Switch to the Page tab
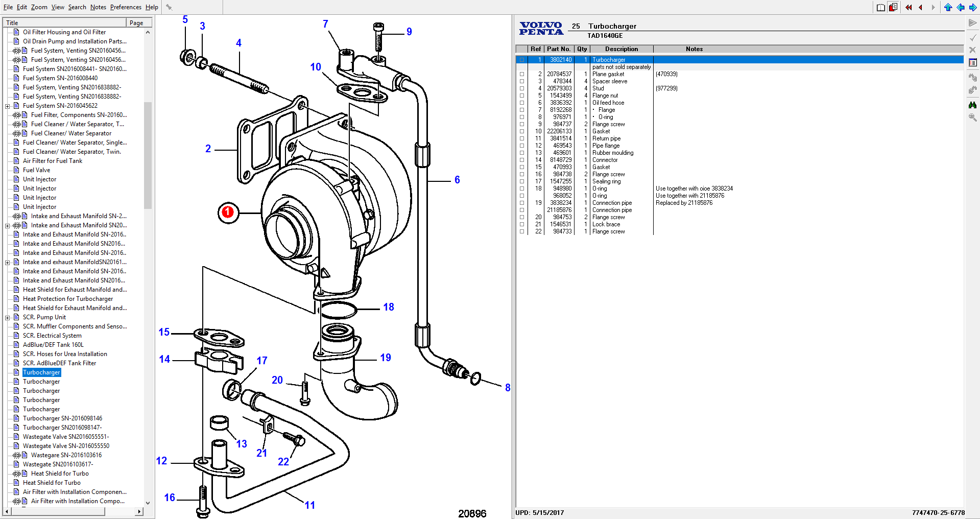 pos(137,22)
